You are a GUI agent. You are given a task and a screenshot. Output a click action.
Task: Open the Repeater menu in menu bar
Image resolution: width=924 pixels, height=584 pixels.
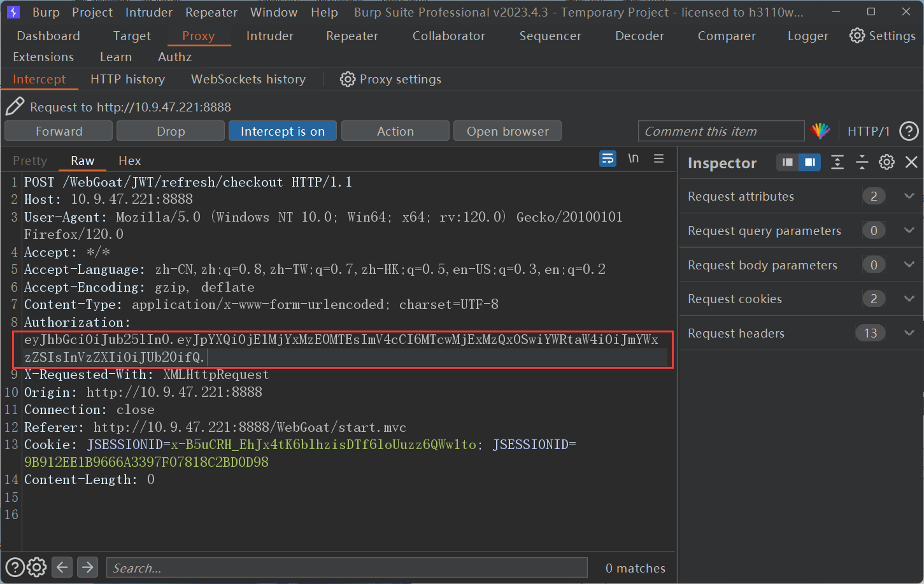coord(211,12)
